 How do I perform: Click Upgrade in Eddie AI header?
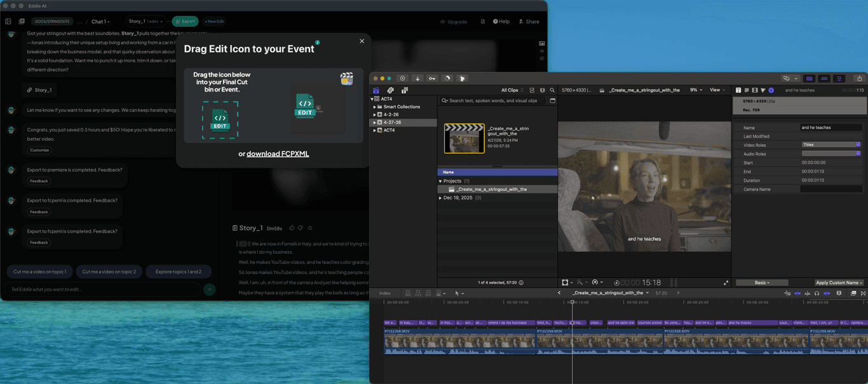pos(454,22)
